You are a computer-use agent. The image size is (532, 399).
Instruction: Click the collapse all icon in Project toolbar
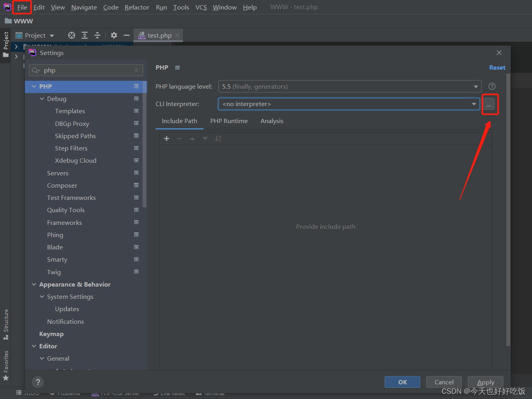(97, 35)
